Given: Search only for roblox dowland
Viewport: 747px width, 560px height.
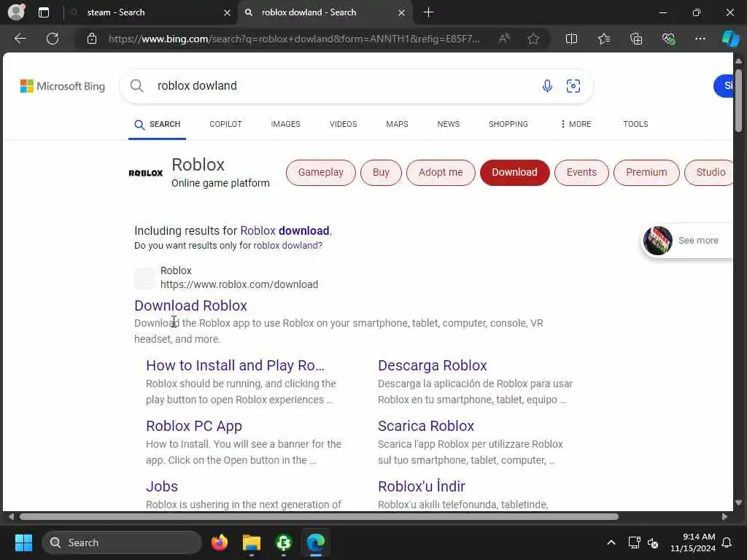Looking at the screenshot, I should point(287,246).
